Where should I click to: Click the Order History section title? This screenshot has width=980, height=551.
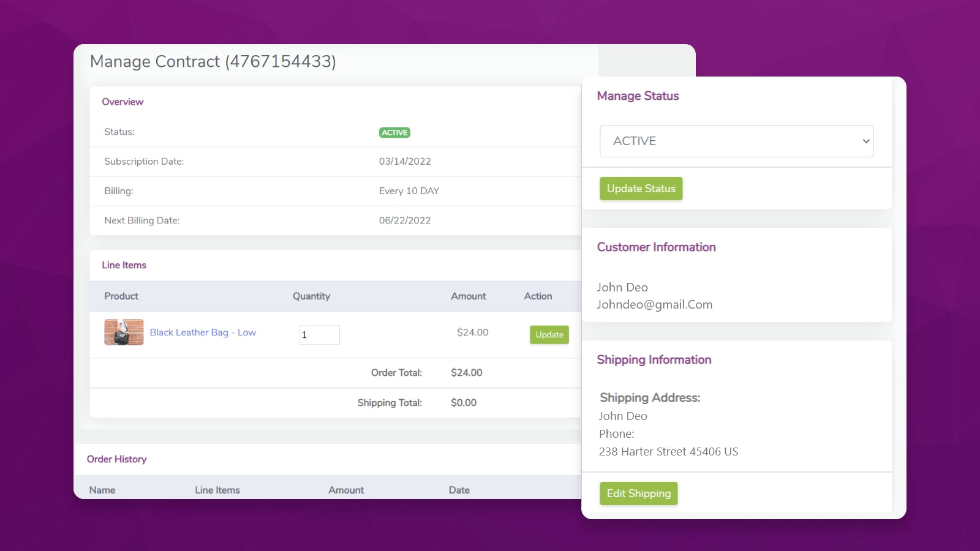[117, 459]
